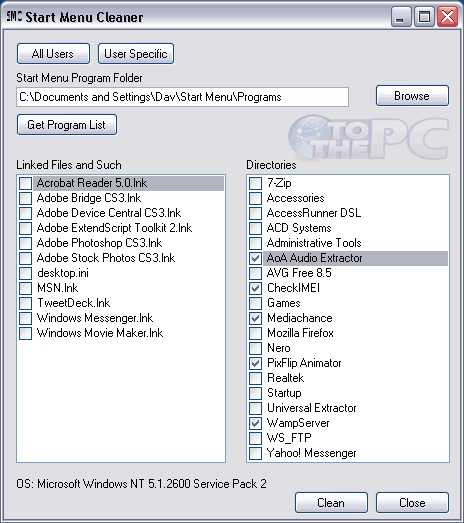
Task: Maximize the Start Menu Cleaner window
Action: coord(424,16)
